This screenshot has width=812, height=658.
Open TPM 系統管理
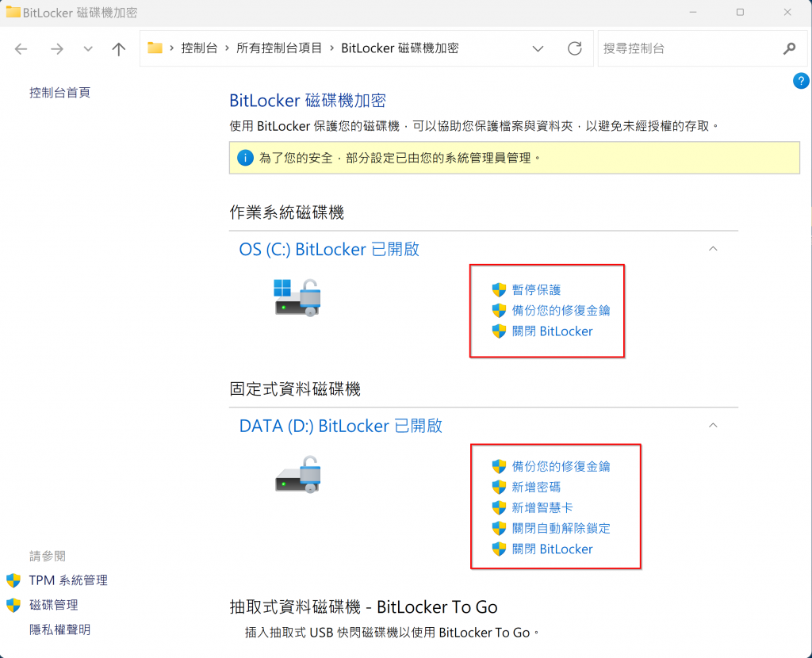pos(68,580)
